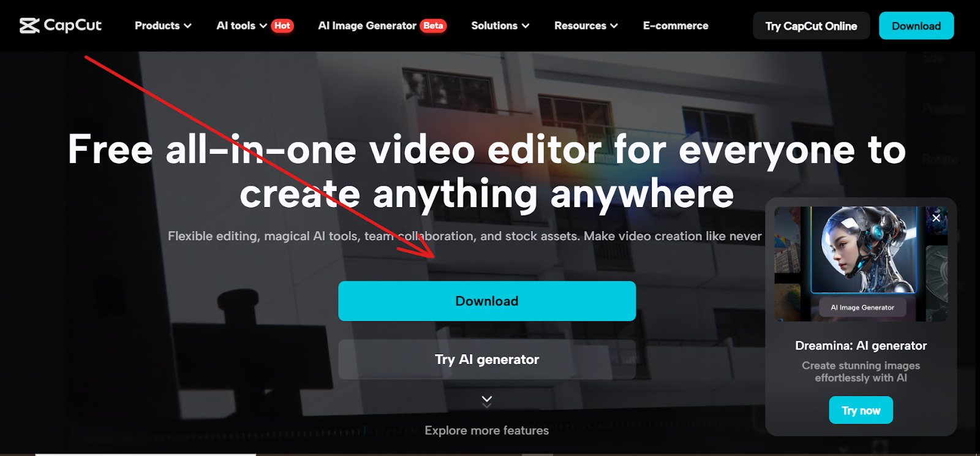Viewport: 980px width, 456px height.
Task: Click Try CapCut Online button
Action: pyautogui.click(x=811, y=26)
